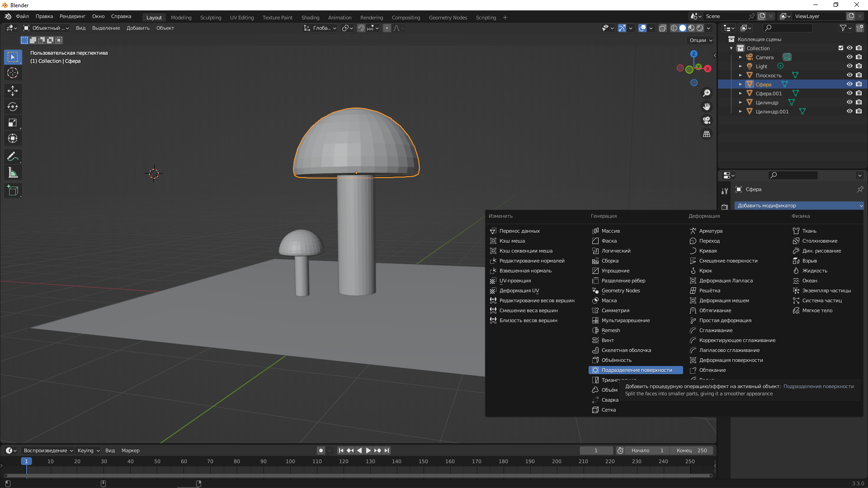Select the Add Cube tool
This screenshot has width=868, height=488.
pyautogui.click(x=13, y=190)
